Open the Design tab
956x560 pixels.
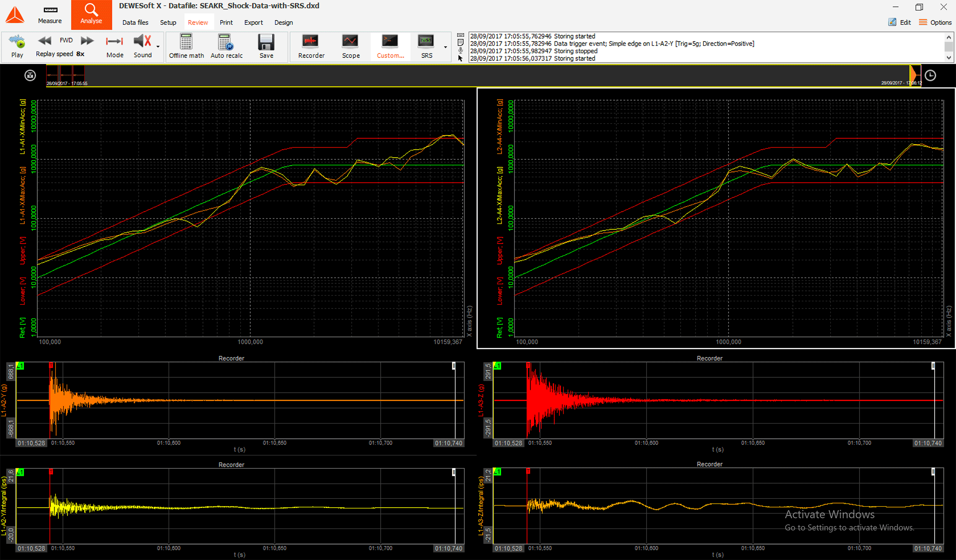tap(283, 23)
